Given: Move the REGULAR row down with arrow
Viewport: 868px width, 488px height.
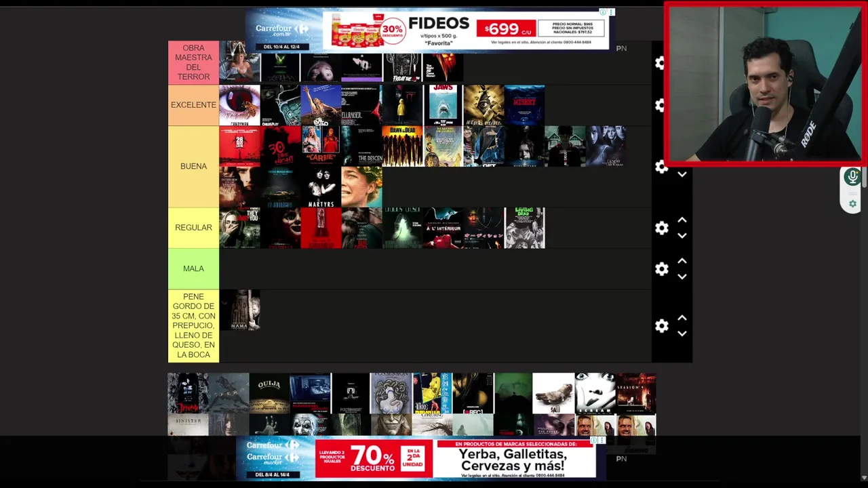Looking at the screenshot, I should click(x=682, y=236).
